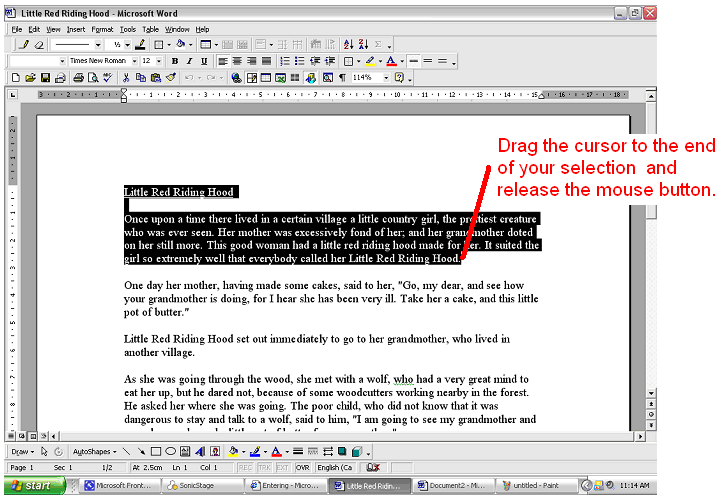Screen dimensions: 722x501
Task: Insert WordArt from Drawing toolbar
Action: point(200,451)
